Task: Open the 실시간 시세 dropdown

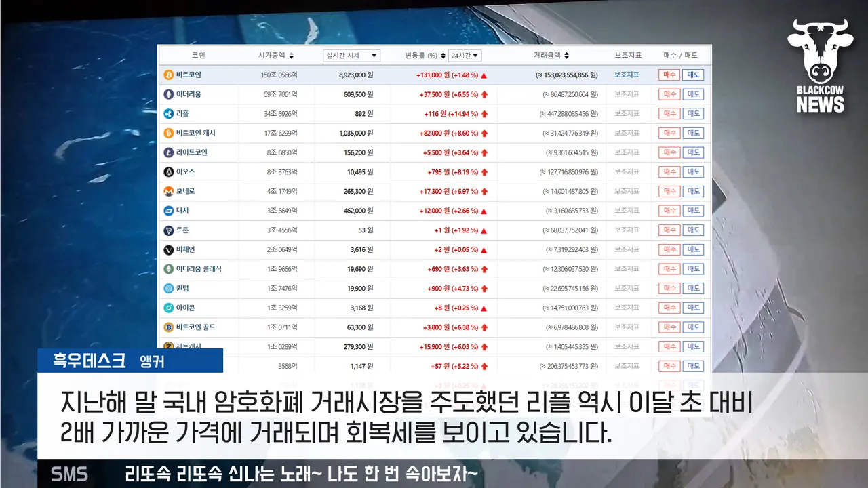Action: [351, 56]
